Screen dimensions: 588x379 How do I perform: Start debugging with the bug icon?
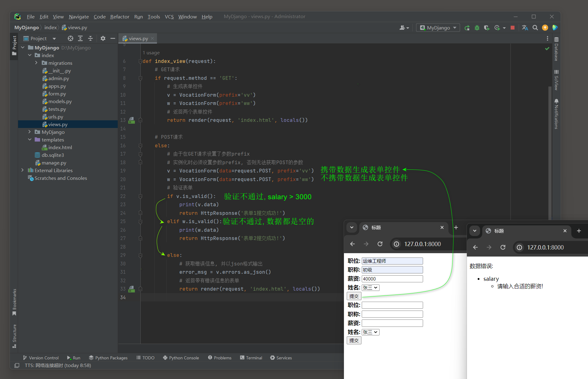coord(477,28)
